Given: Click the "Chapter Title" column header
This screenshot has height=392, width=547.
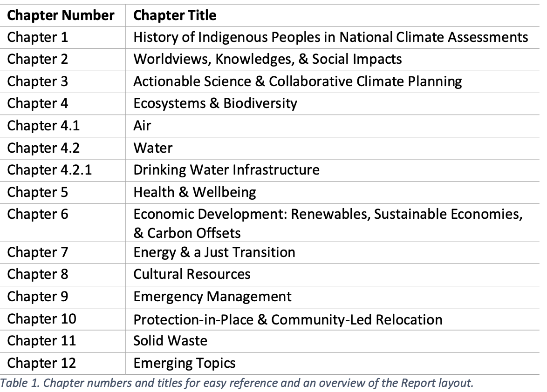Looking at the screenshot, I should [175, 15].
